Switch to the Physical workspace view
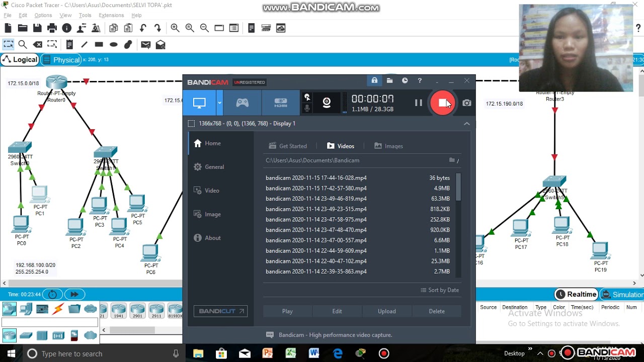The image size is (644, 362). point(60,60)
